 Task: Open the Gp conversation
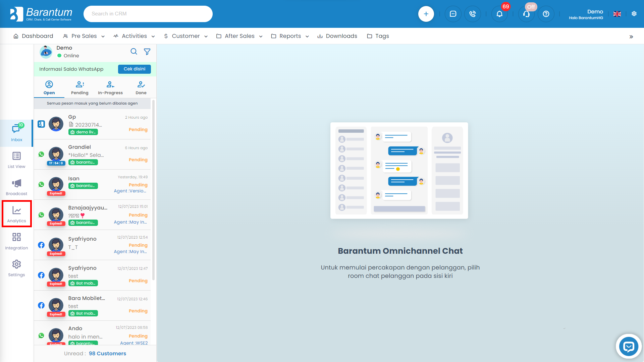(92, 124)
